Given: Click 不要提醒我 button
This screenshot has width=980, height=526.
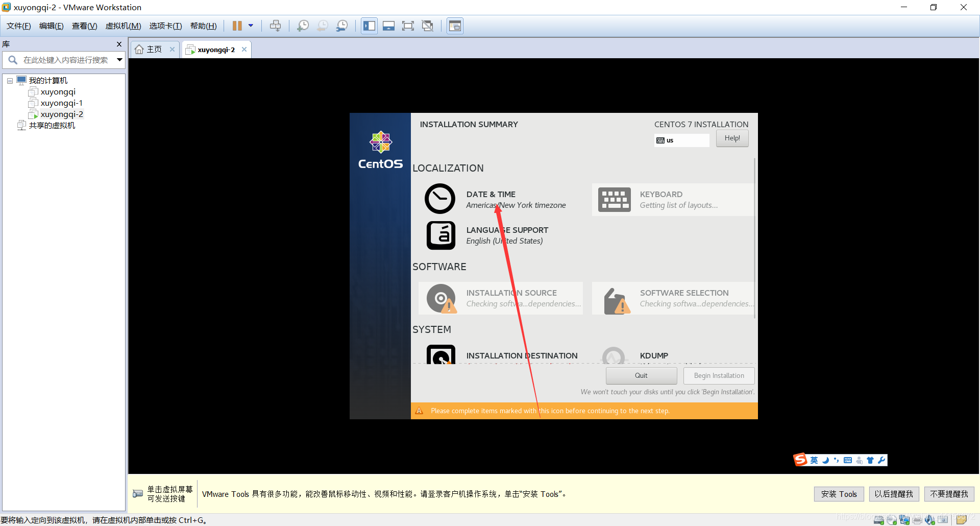Looking at the screenshot, I should pyautogui.click(x=949, y=494).
